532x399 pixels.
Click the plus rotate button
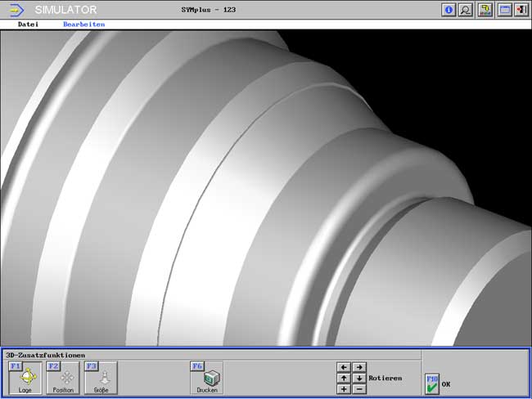pyautogui.click(x=344, y=389)
